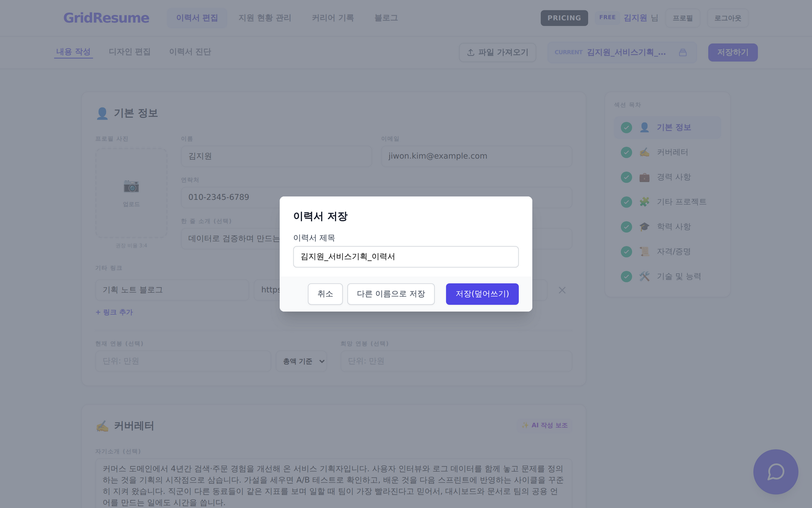
Task: Click the 파일 가져오기 button
Action: (497, 52)
